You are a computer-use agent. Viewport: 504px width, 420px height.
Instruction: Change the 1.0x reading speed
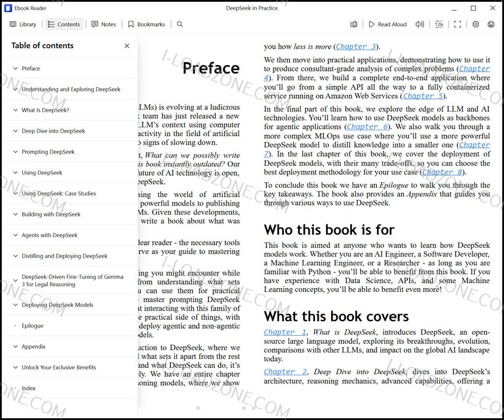pos(439,24)
